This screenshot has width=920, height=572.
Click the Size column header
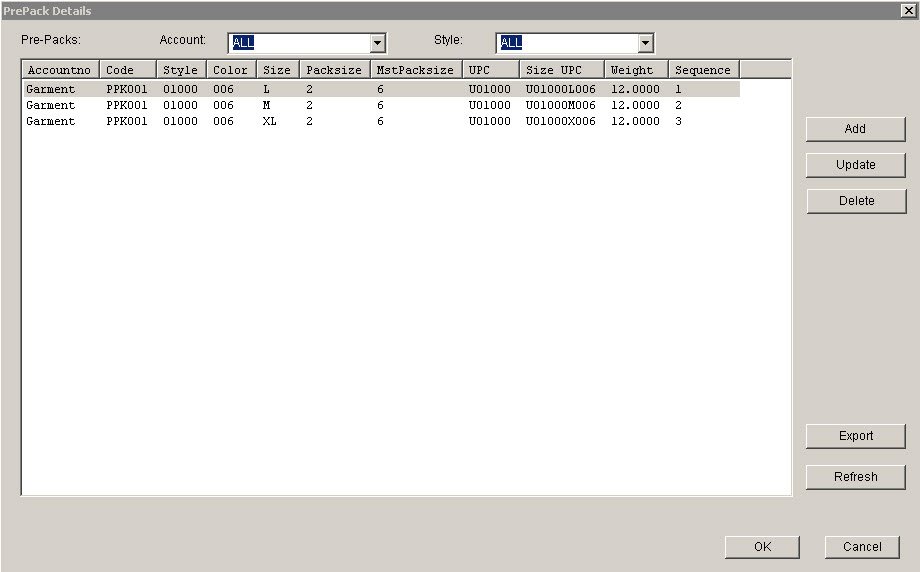278,70
